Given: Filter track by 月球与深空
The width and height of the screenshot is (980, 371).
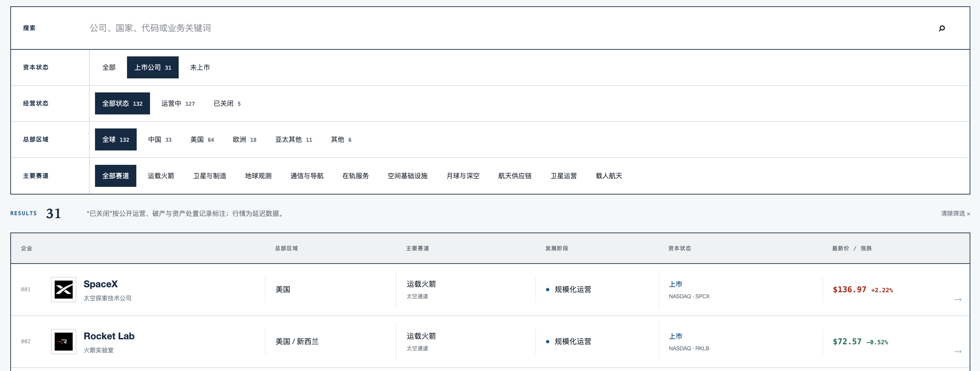Looking at the screenshot, I should [463, 176].
